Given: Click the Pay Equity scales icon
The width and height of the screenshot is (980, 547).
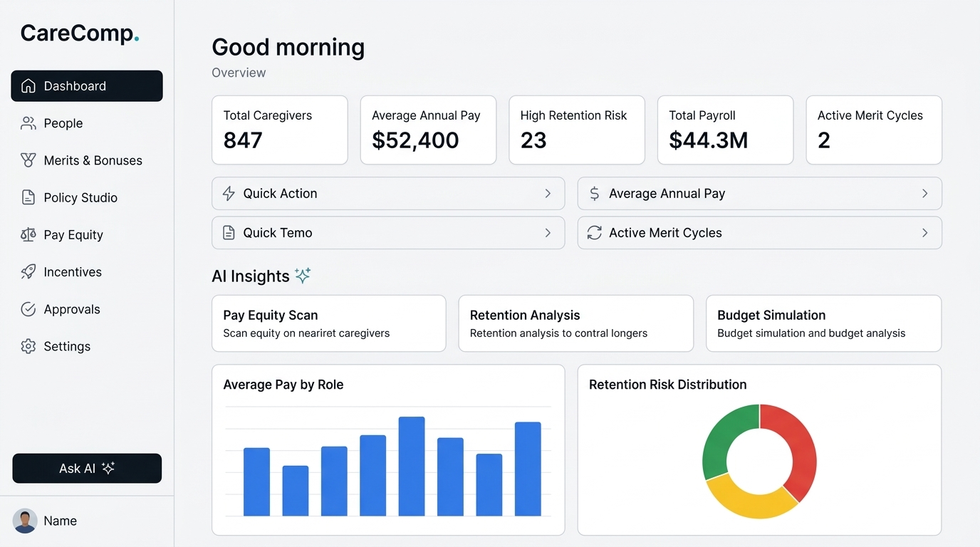Looking at the screenshot, I should pyautogui.click(x=28, y=234).
